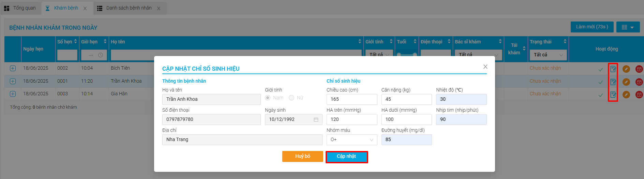The image size is (644, 179).
Task: Sort the table by Bác sĩ khám column
Action: (500, 41)
